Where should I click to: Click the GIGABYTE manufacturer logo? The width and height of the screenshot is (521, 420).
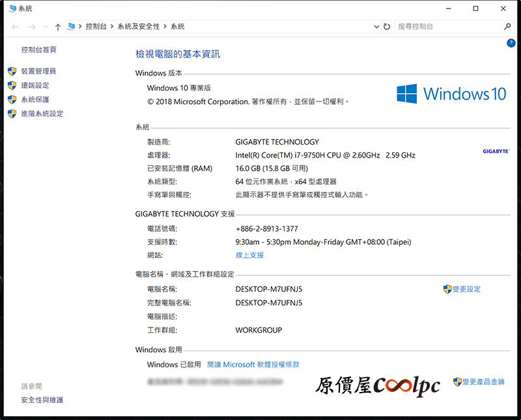(496, 151)
